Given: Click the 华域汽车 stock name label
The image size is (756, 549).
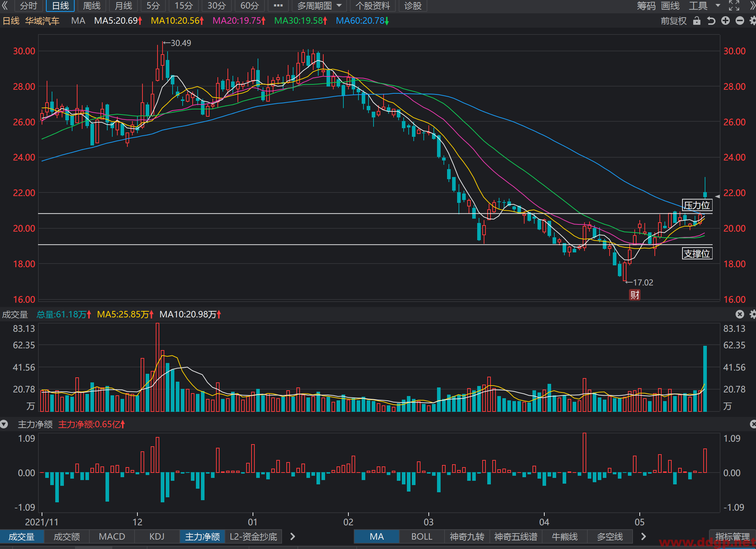Looking at the screenshot, I should pyautogui.click(x=42, y=21).
